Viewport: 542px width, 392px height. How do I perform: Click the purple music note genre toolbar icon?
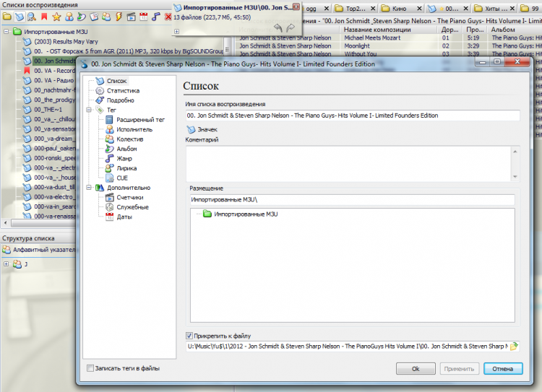(x=156, y=16)
